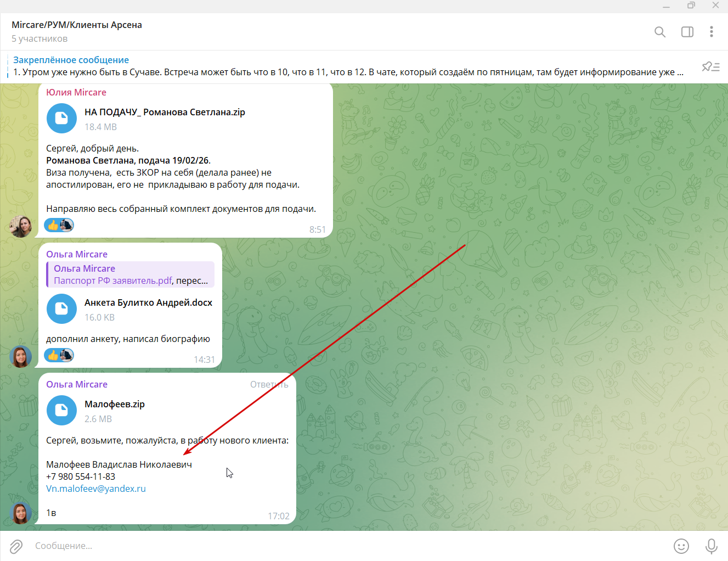Open the pinned messages list icon
The width and height of the screenshot is (728, 561).
(x=711, y=66)
